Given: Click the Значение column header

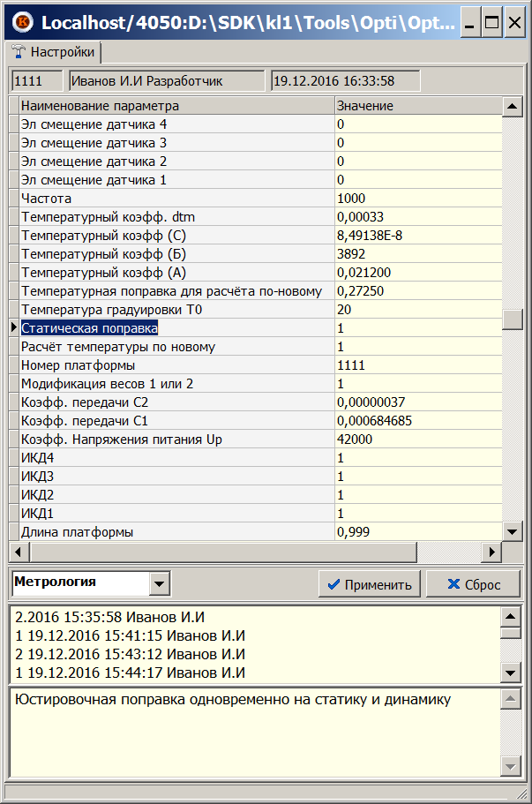Looking at the screenshot, I should click(416, 106).
